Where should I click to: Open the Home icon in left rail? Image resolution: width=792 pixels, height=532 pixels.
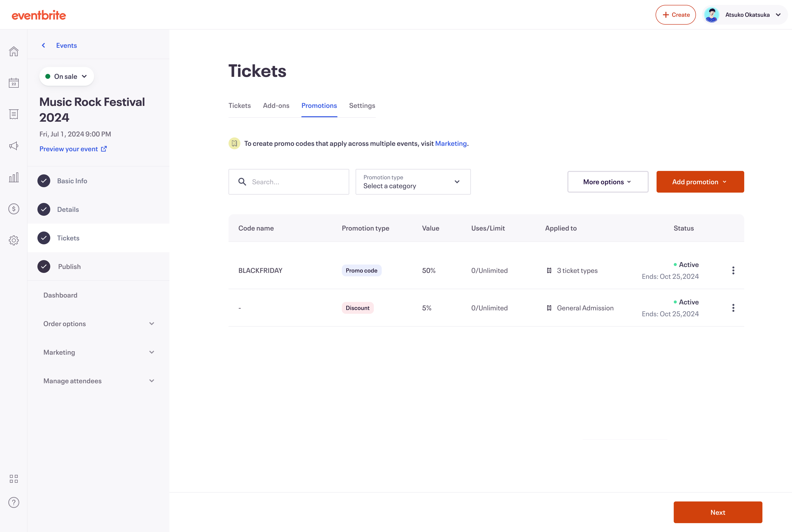[14, 51]
